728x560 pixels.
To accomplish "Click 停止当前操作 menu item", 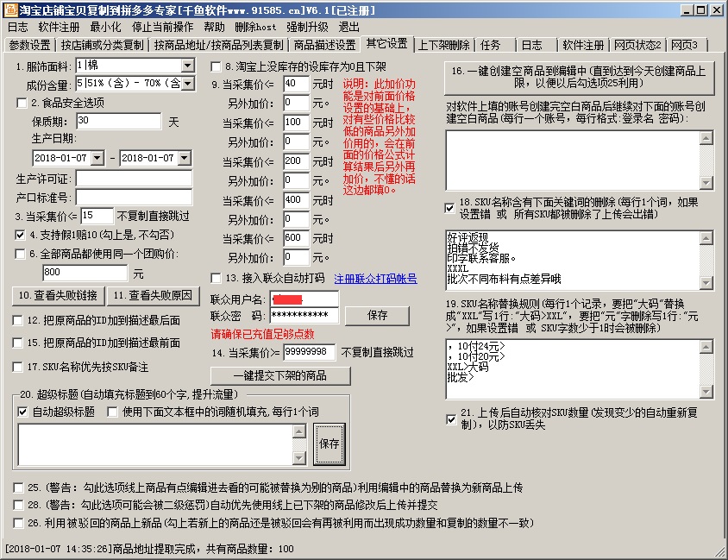I will 162,28.
